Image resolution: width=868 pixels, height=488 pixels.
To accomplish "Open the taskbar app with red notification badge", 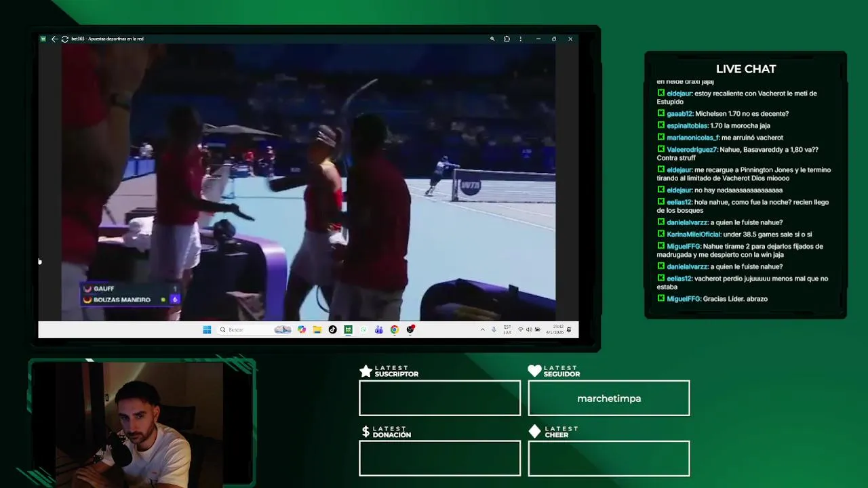I will [411, 329].
